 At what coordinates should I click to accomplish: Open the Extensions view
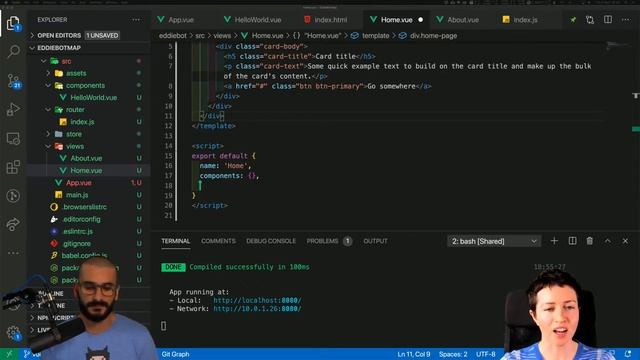13,167
